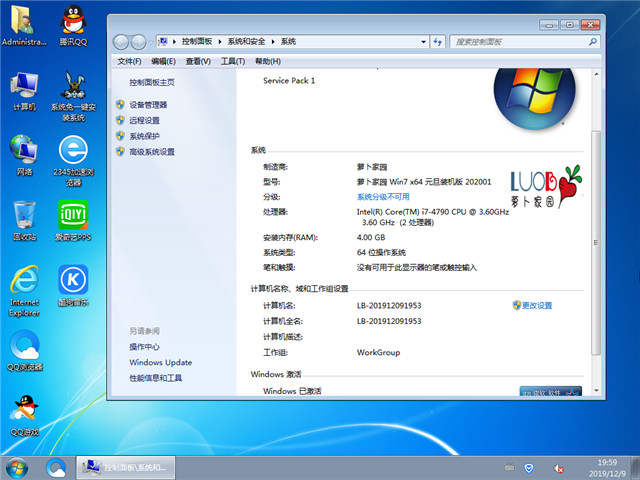Launch 2345加速浏览器 from desktop
640x480 pixels.
tap(73, 161)
